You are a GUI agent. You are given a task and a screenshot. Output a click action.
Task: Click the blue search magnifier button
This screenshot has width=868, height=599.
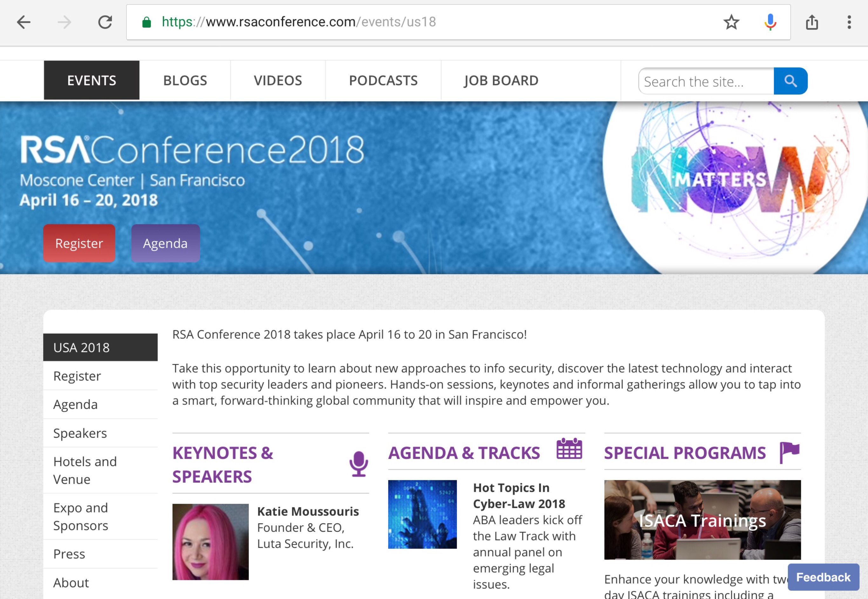point(790,81)
